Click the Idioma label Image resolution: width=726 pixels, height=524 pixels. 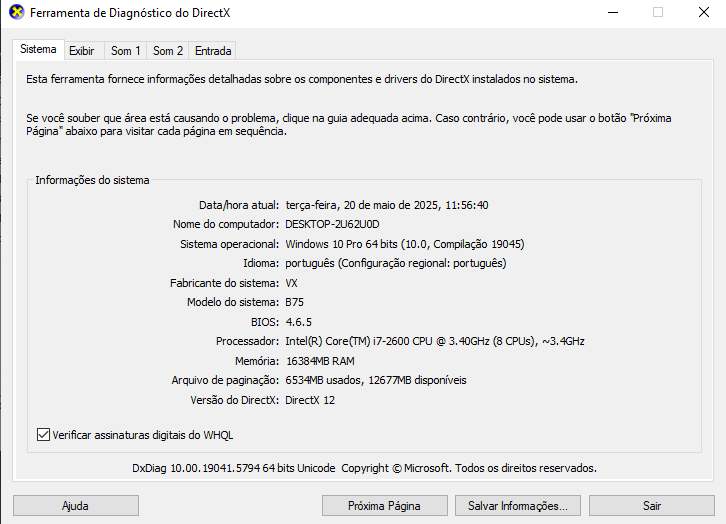[261, 263]
